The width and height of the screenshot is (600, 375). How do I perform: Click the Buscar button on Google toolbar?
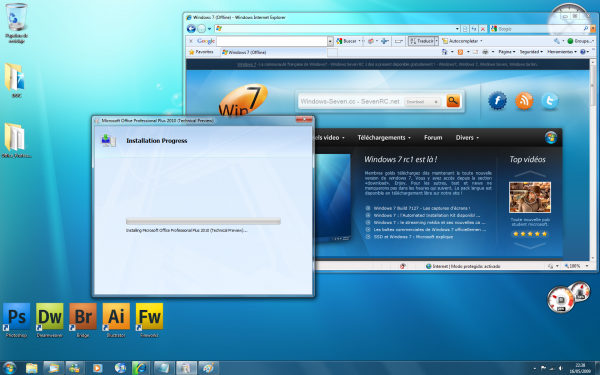click(348, 41)
